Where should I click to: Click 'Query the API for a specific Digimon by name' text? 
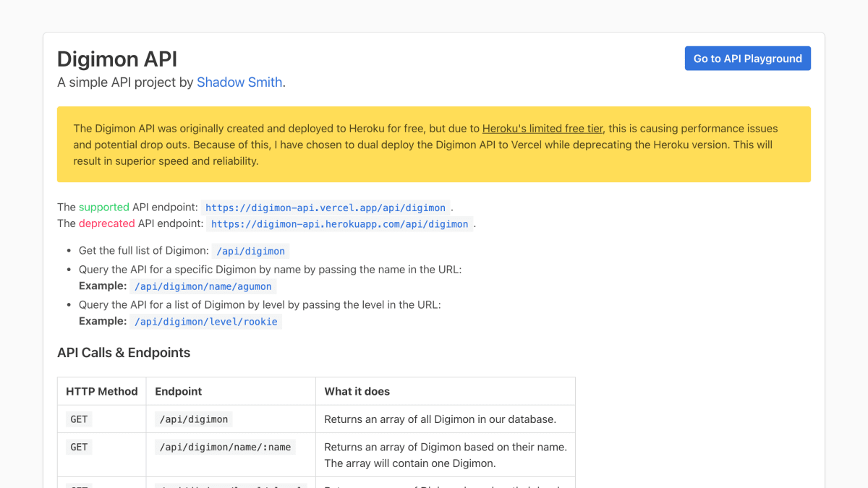[x=270, y=270]
